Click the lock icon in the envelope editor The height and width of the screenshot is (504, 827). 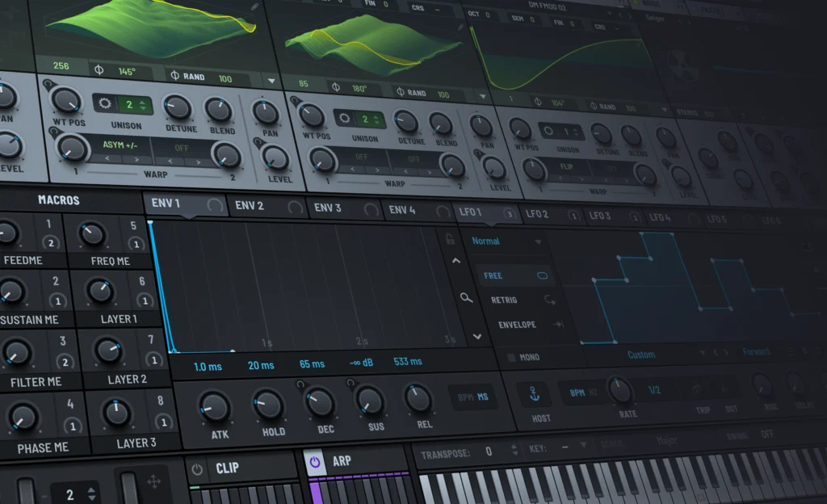click(450, 241)
